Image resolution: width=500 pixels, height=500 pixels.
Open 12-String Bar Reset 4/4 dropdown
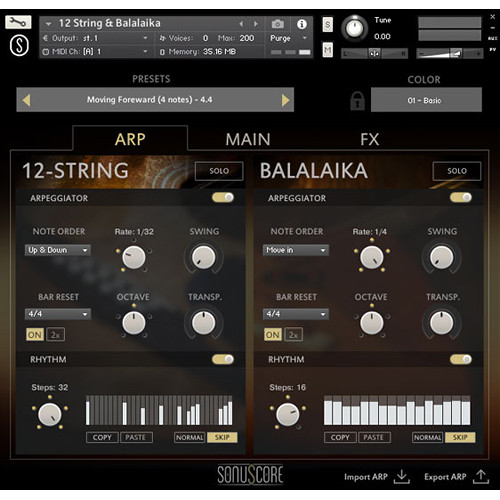tap(58, 314)
